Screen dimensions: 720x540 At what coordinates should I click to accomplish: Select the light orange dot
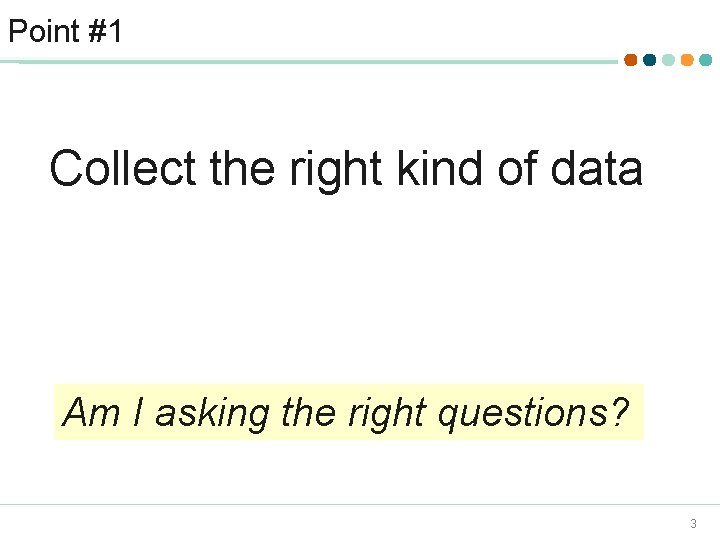tap(687, 60)
